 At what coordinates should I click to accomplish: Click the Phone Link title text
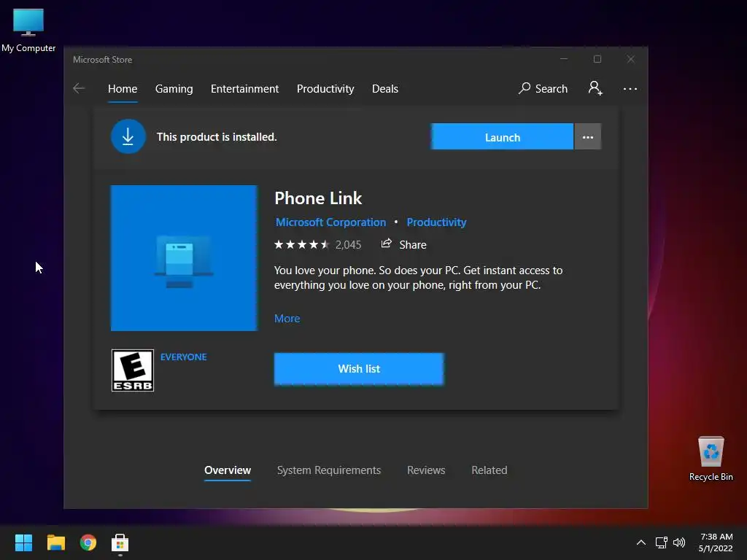318,198
